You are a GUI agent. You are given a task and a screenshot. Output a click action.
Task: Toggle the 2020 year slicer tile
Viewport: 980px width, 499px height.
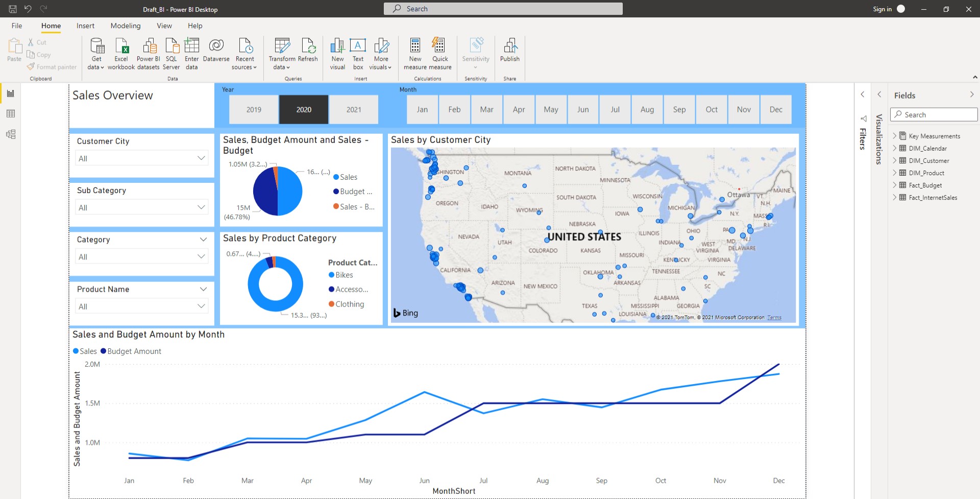[304, 109]
